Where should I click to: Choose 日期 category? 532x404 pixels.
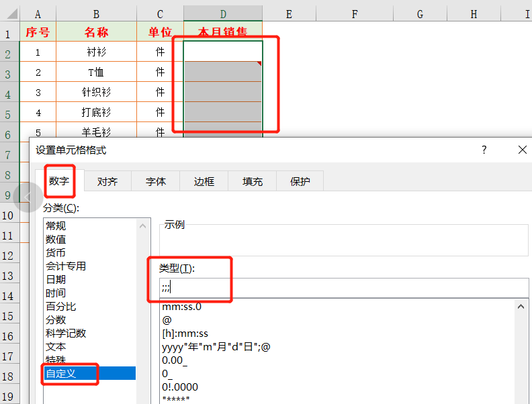(90, 279)
